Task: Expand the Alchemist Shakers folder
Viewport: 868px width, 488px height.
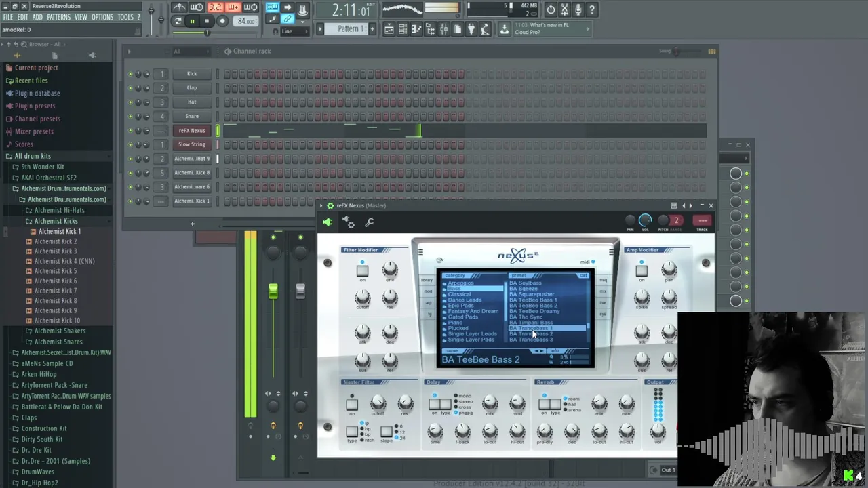Action: click(x=60, y=331)
